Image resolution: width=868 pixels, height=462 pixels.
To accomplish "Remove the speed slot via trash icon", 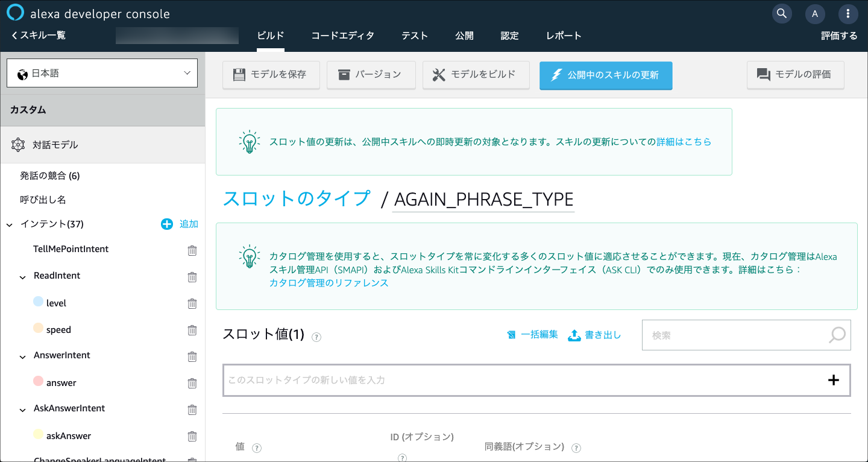I will pos(192,330).
